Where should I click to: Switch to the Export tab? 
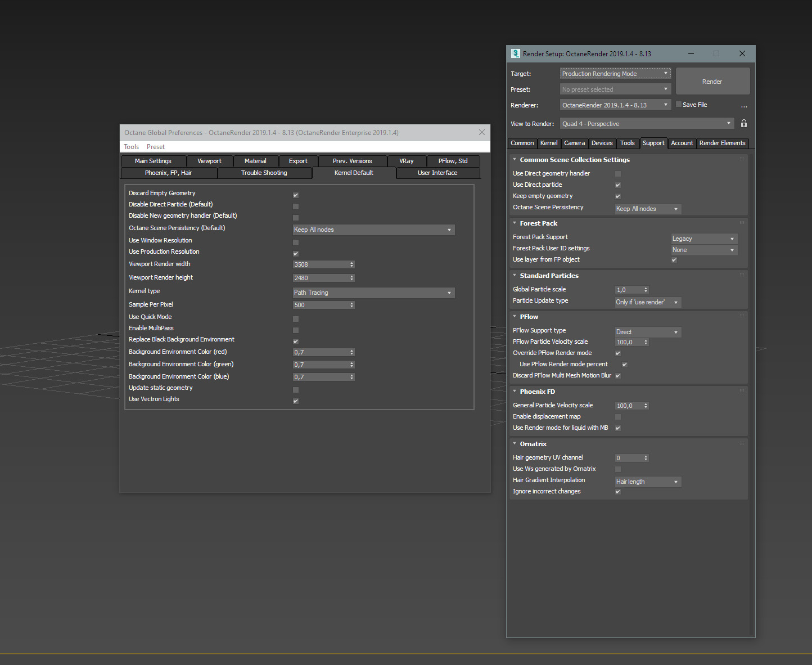(298, 161)
